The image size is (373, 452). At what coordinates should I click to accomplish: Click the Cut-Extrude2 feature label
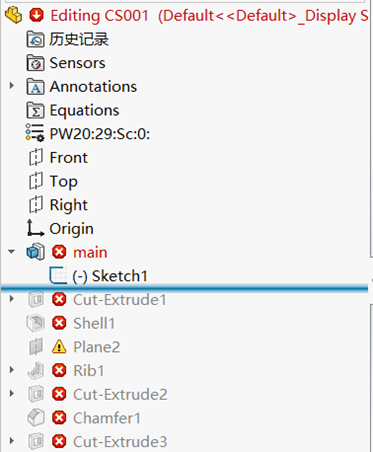(120, 394)
